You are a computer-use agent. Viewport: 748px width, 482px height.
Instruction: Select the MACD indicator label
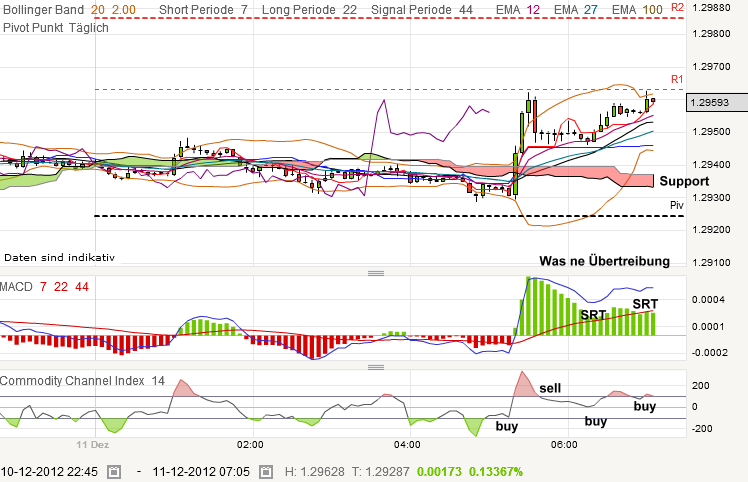(x=16, y=287)
